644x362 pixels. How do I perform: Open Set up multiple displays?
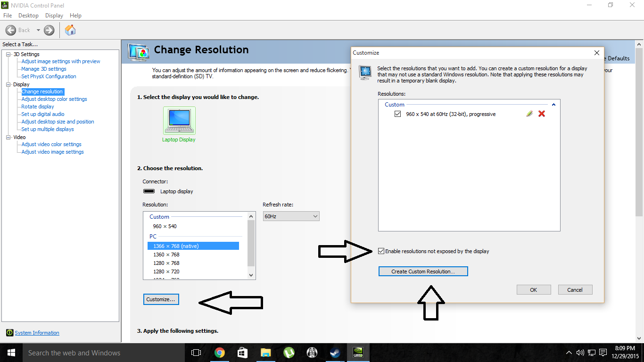point(48,129)
